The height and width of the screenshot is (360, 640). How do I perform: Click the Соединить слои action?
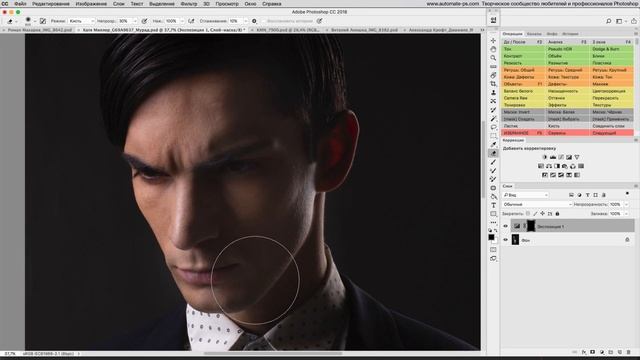point(612,126)
